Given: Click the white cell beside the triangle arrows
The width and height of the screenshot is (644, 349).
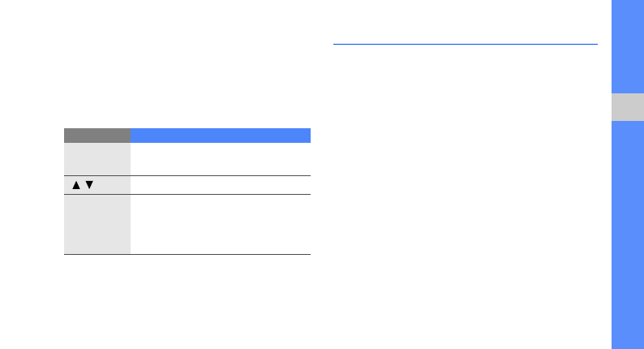Looking at the screenshot, I should 221,185.
